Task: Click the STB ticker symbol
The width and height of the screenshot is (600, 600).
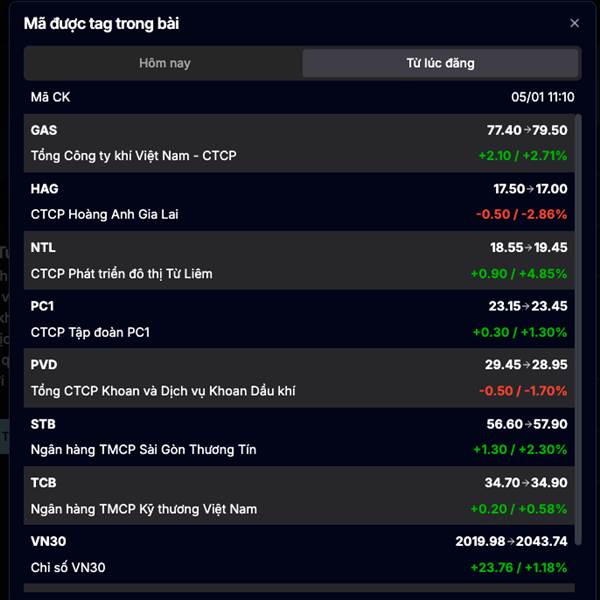Action: click(x=44, y=423)
